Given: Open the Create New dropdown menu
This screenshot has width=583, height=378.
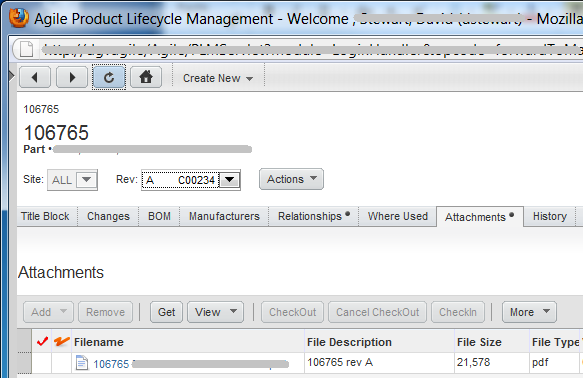Looking at the screenshot, I should [x=218, y=78].
